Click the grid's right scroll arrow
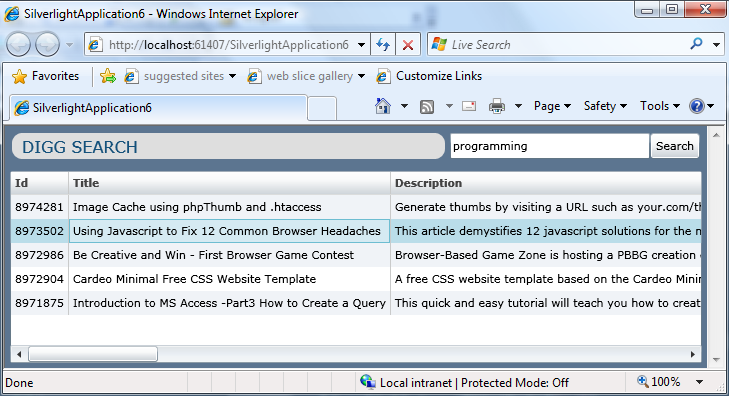729x396 pixels. pyautogui.click(x=693, y=354)
